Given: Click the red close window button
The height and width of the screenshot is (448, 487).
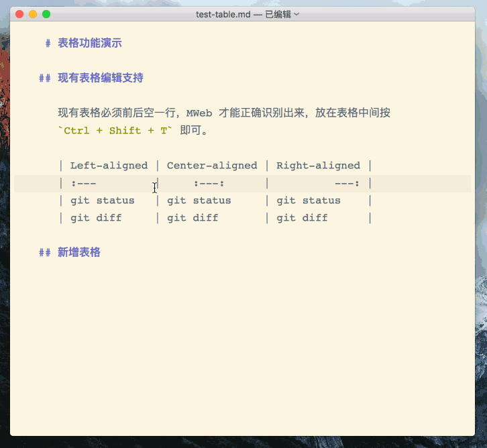Looking at the screenshot, I should [x=19, y=14].
